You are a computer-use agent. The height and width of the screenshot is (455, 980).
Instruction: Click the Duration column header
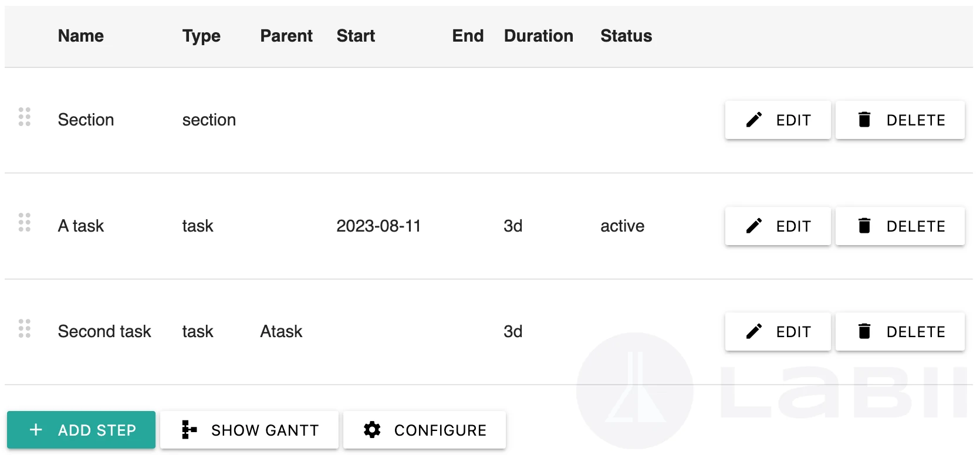(x=538, y=36)
